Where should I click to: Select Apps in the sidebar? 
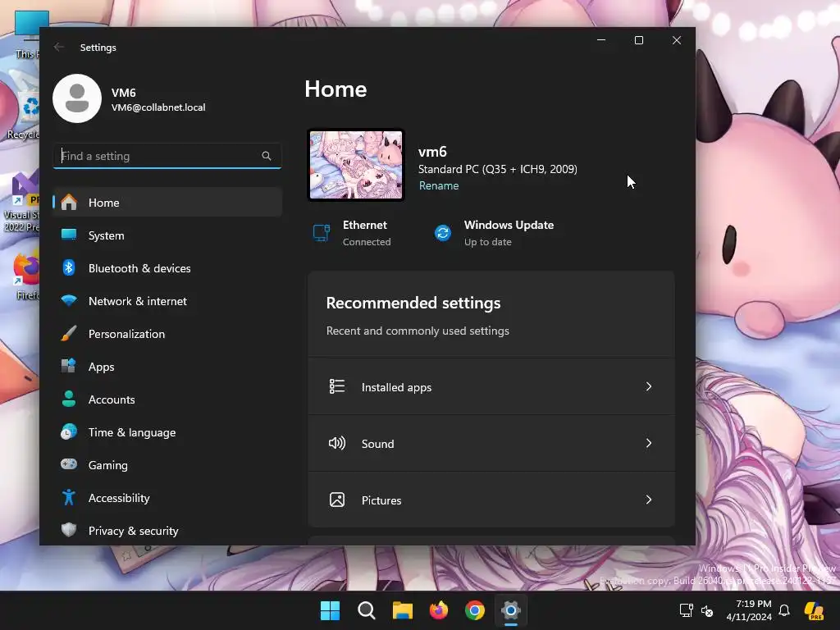coord(167,367)
